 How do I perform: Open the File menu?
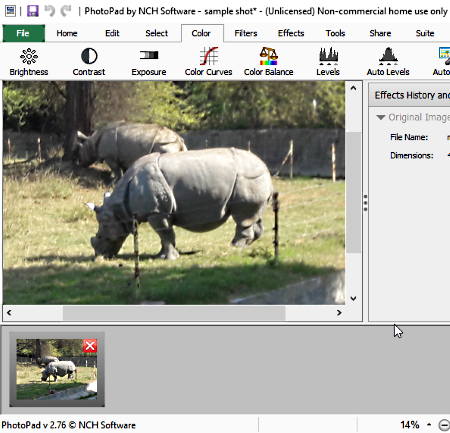(x=23, y=33)
